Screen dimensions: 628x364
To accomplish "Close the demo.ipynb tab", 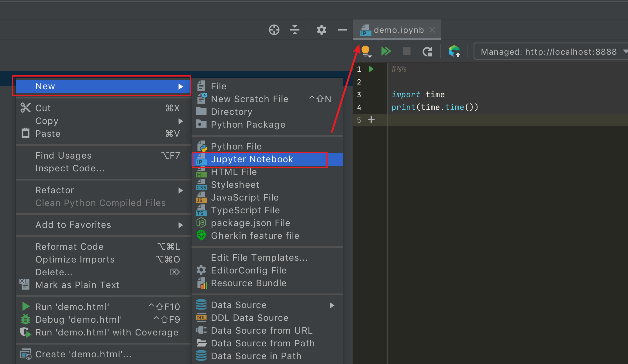I will [432, 30].
